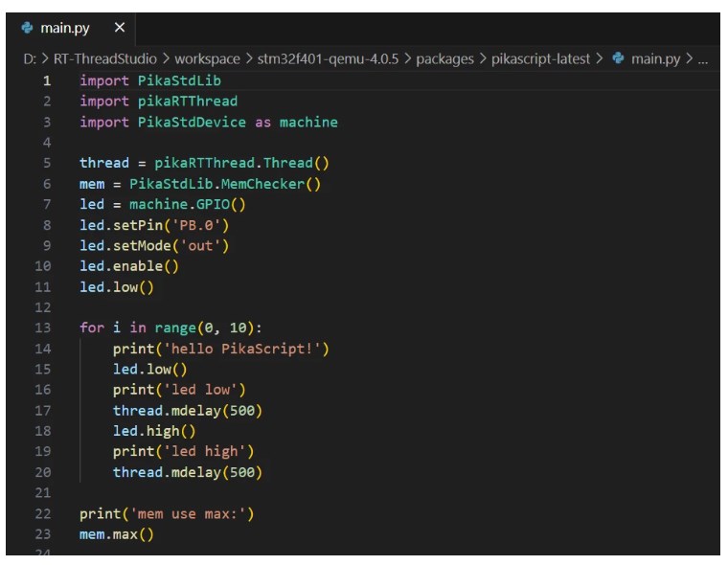Screen dimensions: 728x565
Task: Click line number 23 in gutter
Action: [43, 534]
